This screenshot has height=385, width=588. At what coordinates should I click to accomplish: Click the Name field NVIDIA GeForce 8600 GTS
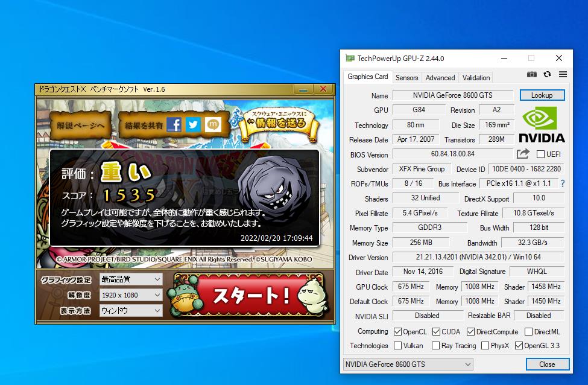[x=453, y=95]
